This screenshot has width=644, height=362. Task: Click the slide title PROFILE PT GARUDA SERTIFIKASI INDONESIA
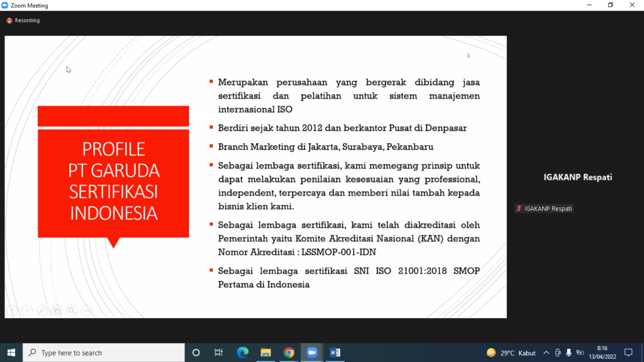pos(114,181)
